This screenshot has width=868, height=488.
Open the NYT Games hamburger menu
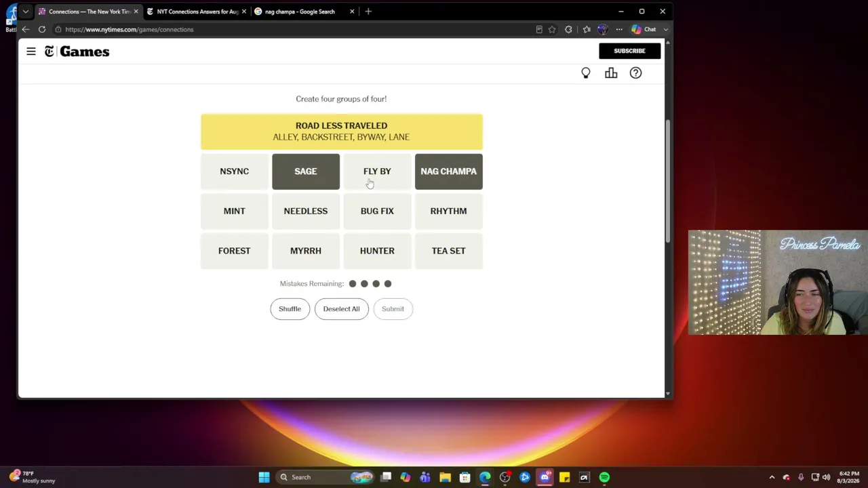(x=31, y=52)
